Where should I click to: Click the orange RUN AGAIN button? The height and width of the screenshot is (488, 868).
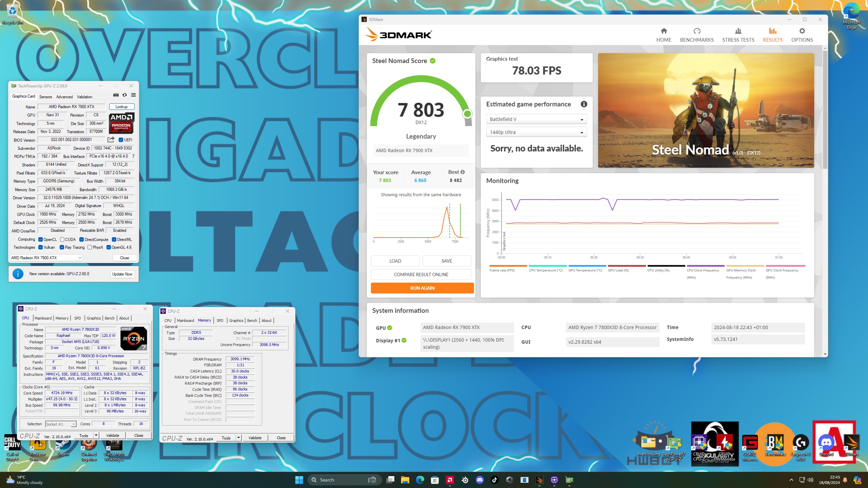coord(422,288)
